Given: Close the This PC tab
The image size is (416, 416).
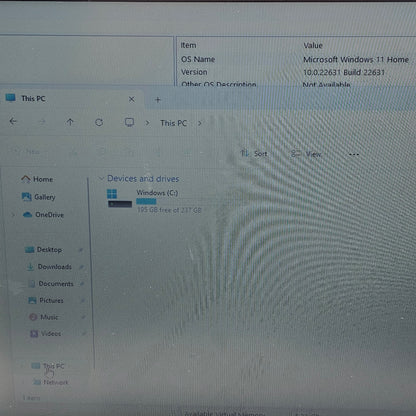Looking at the screenshot, I should click(x=132, y=99).
